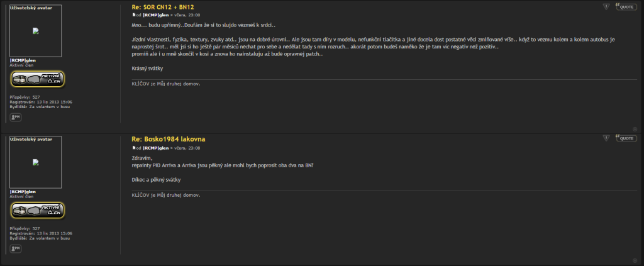
Task: Report the SOR CN12 + BN12 post
Action: point(606,6)
